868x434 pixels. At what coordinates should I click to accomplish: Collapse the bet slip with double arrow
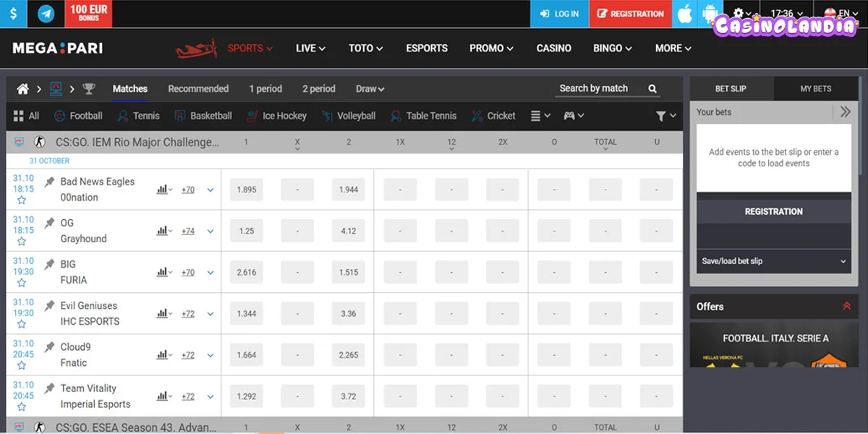[x=845, y=112]
